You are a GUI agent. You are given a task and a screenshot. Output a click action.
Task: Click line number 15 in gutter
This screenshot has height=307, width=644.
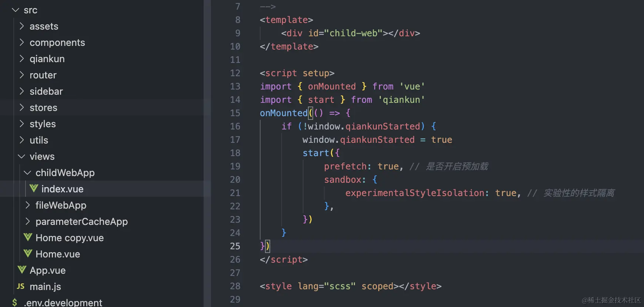coord(235,113)
